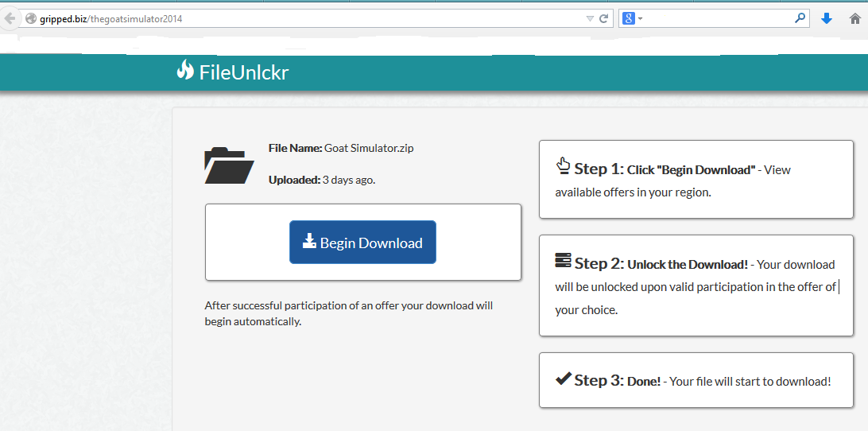Click inside the Google search field
Image resolution: width=868 pixels, height=431 pixels.
click(715, 18)
